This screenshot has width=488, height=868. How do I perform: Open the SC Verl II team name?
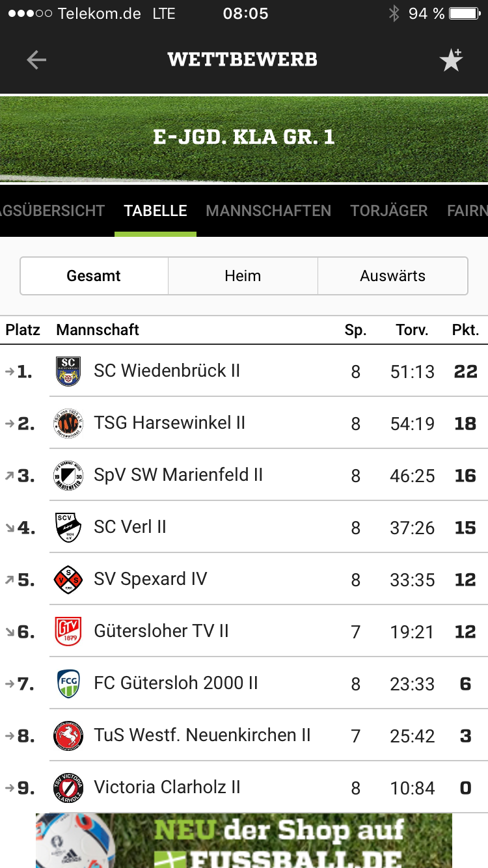pos(130,527)
